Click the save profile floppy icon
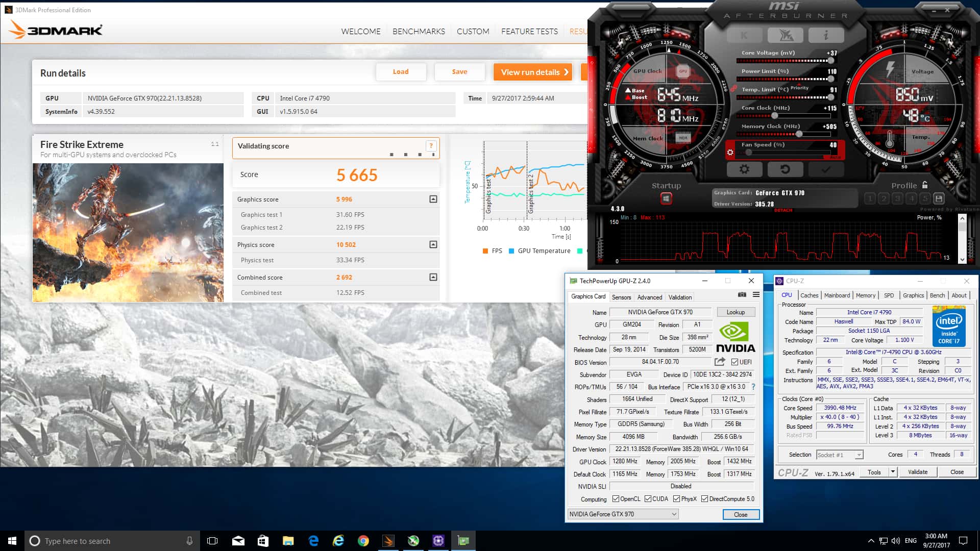This screenshot has width=980, height=551. tap(939, 199)
